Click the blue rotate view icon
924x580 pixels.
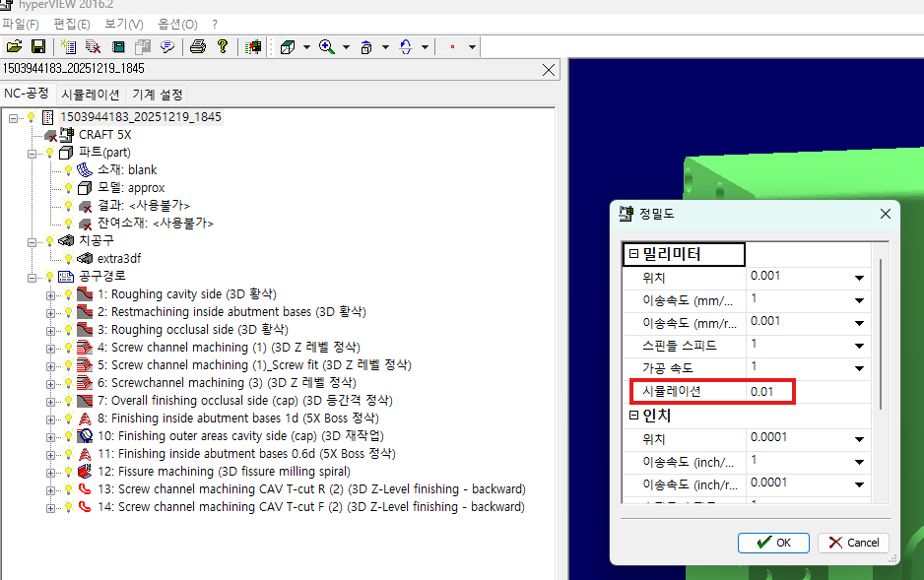coord(405,46)
